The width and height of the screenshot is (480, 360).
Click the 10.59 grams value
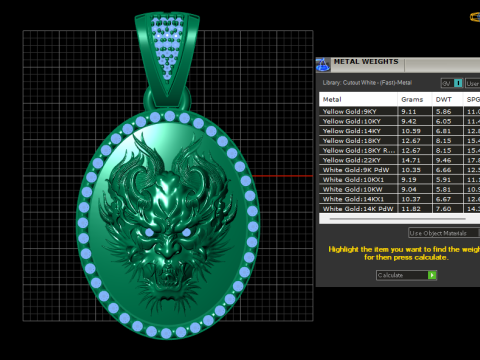[411, 131]
